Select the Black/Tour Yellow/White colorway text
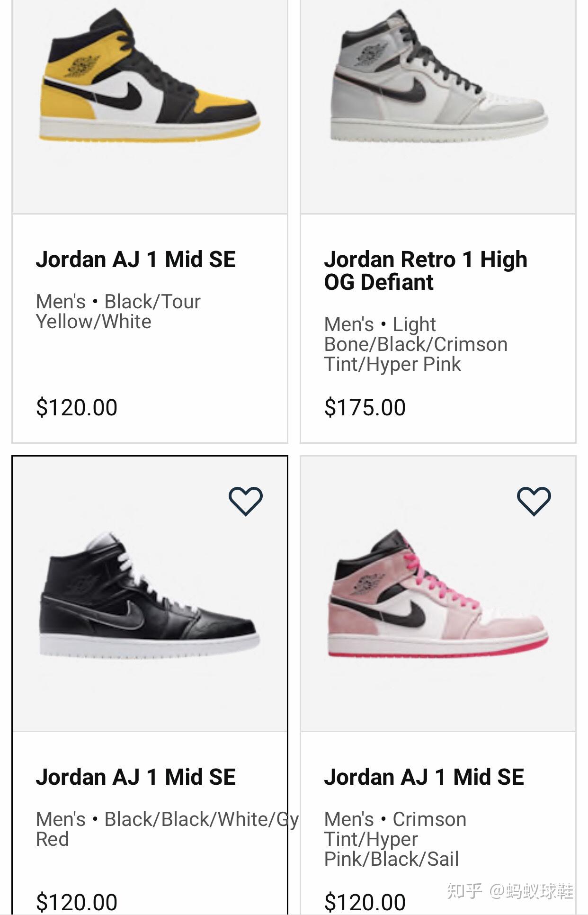Image resolution: width=588 pixels, height=915 pixels. (118, 312)
